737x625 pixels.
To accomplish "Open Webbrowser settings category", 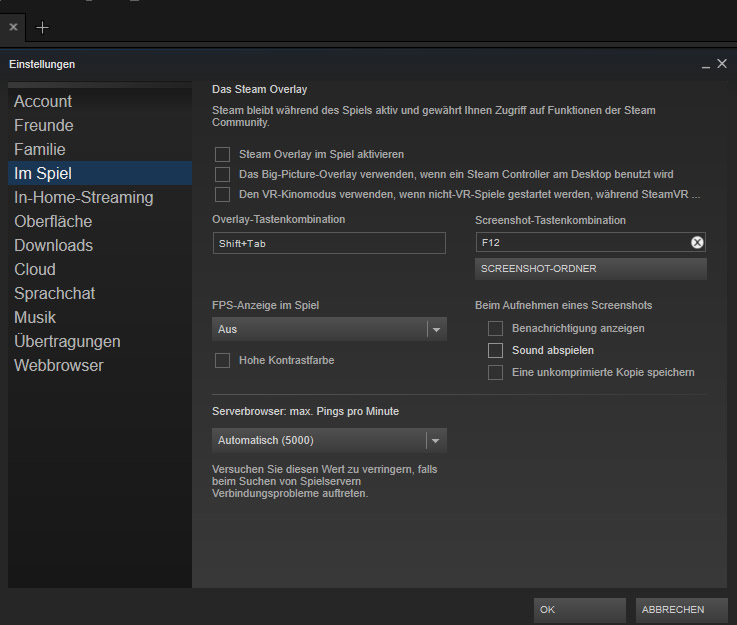I will 100,365.
